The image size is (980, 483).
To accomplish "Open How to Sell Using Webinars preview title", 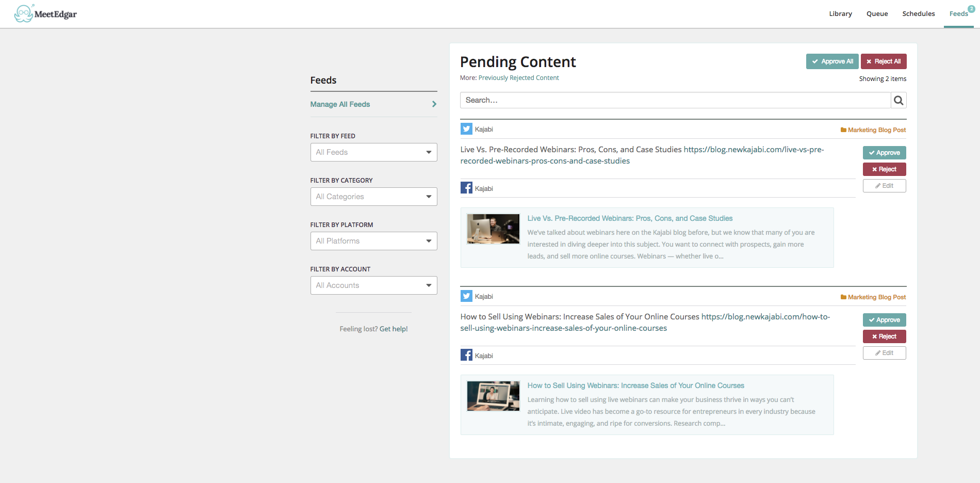I will 635,385.
